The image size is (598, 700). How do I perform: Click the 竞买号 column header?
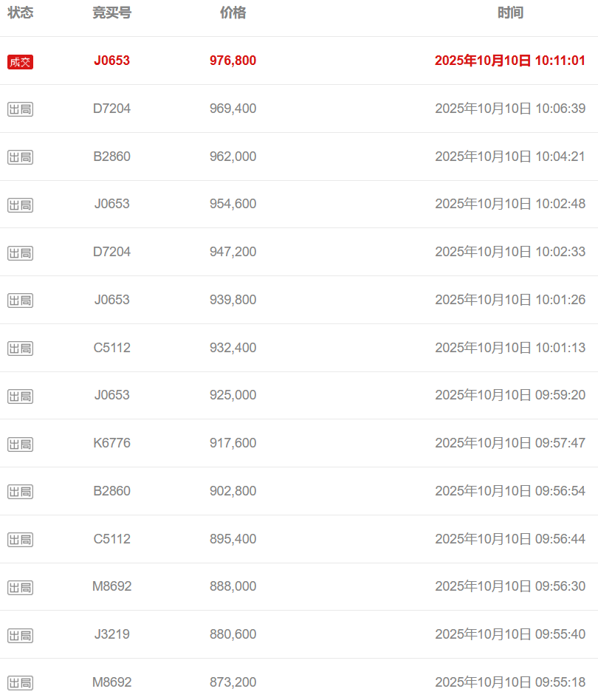[x=111, y=13]
